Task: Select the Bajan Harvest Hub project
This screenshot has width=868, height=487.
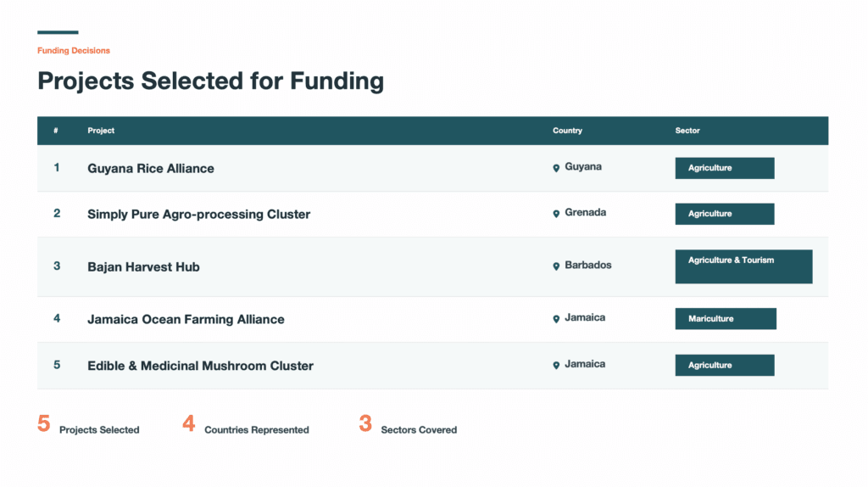Action: 143,266
